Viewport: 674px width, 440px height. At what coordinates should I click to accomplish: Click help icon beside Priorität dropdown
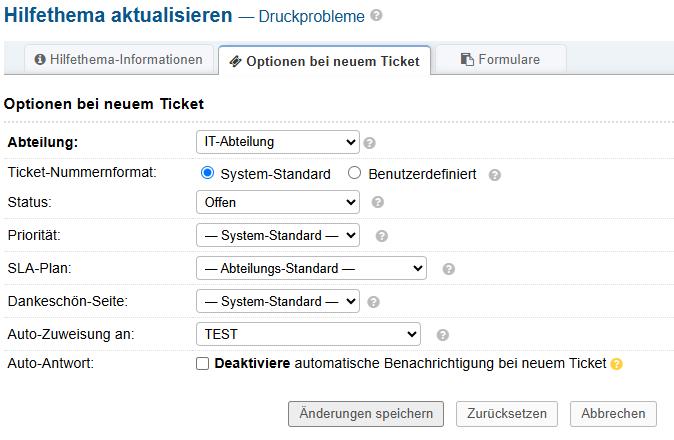[x=381, y=237]
